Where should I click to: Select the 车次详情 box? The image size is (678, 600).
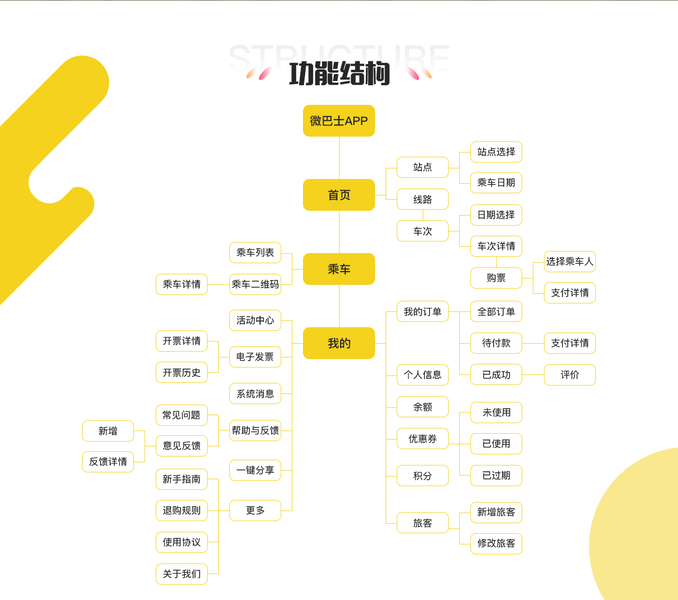[x=496, y=246]
